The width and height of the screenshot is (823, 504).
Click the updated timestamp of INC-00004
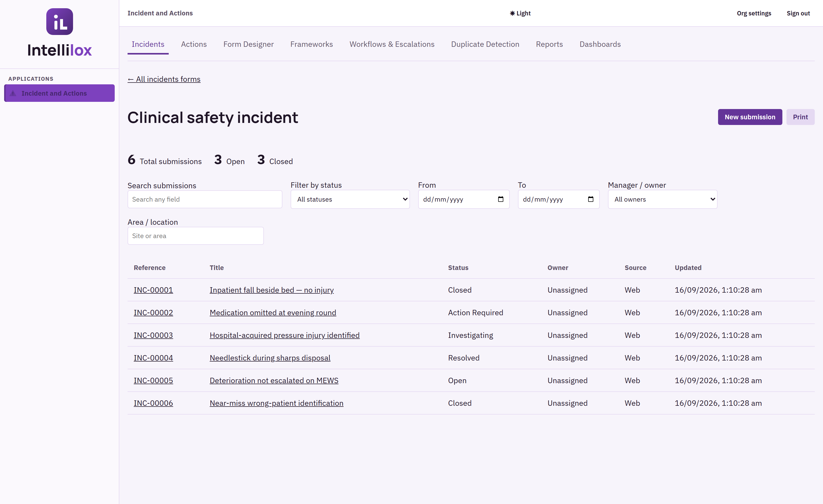tap(718, 358)
